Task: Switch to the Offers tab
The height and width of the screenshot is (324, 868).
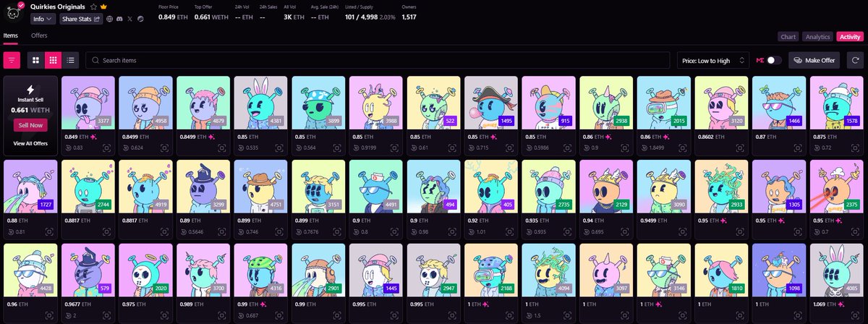Action: tap(39, 35)
